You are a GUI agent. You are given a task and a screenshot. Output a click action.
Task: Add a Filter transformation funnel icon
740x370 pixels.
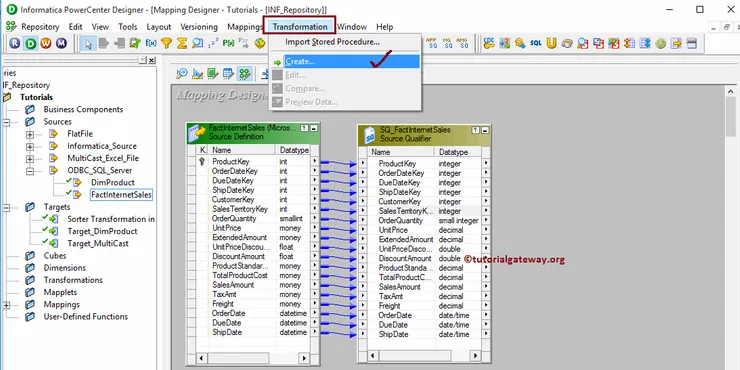(x=166, y=43)
